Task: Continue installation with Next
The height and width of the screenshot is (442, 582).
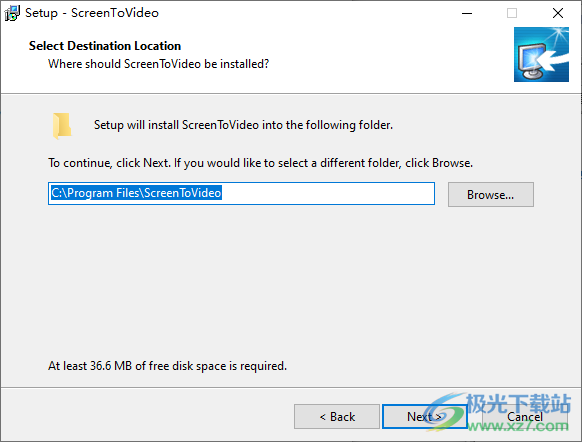Action: coord(425,417)
